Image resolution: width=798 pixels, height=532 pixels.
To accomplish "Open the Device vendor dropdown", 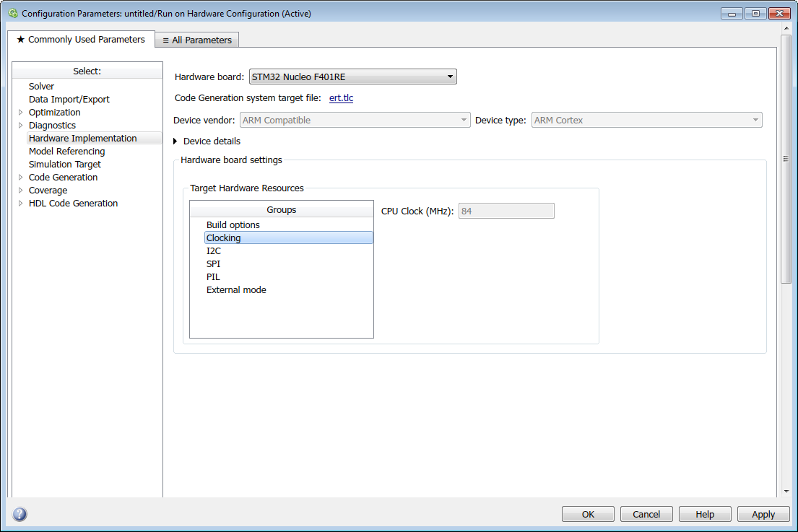I will pyautogui.click(x=464, y=120).
